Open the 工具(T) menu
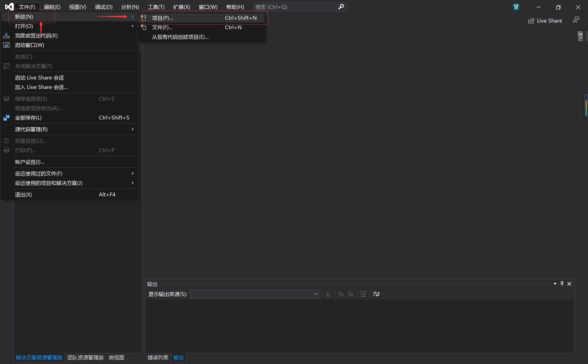This screenshot has width=588, height=364. [156, 7]
